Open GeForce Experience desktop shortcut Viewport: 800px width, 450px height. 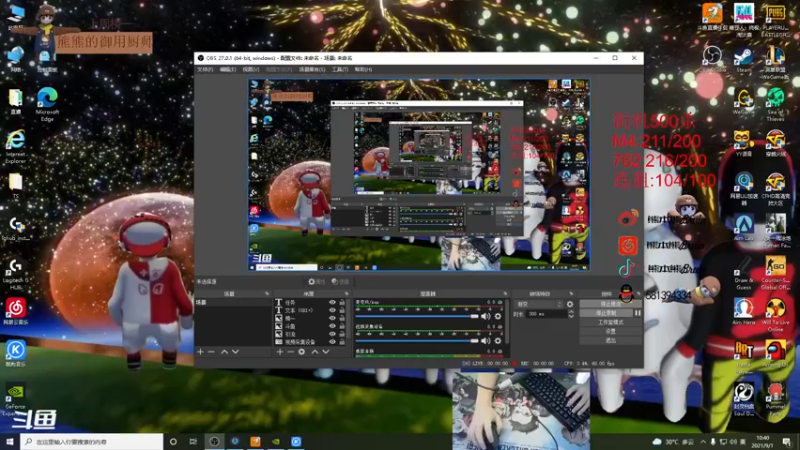click(x=15, y=400)
